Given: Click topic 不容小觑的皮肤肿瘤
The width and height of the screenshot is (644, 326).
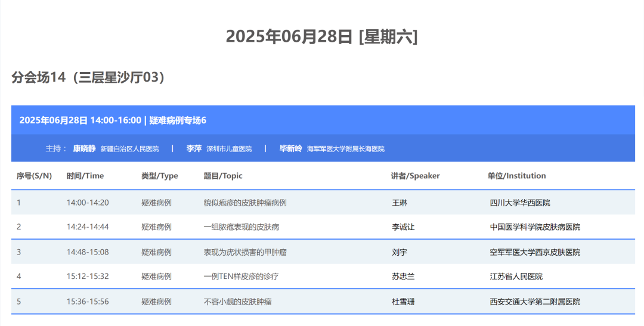Looking at the screenshot, I should 238,302.
